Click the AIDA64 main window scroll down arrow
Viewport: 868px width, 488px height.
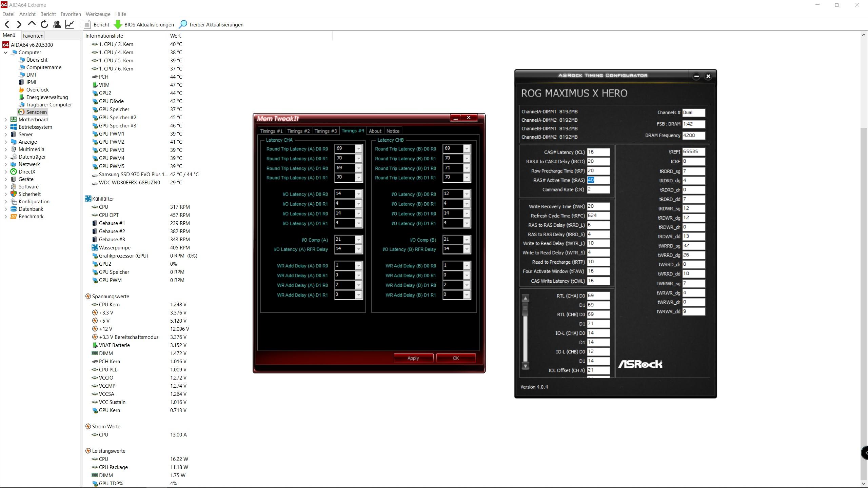tap(864, 484)
